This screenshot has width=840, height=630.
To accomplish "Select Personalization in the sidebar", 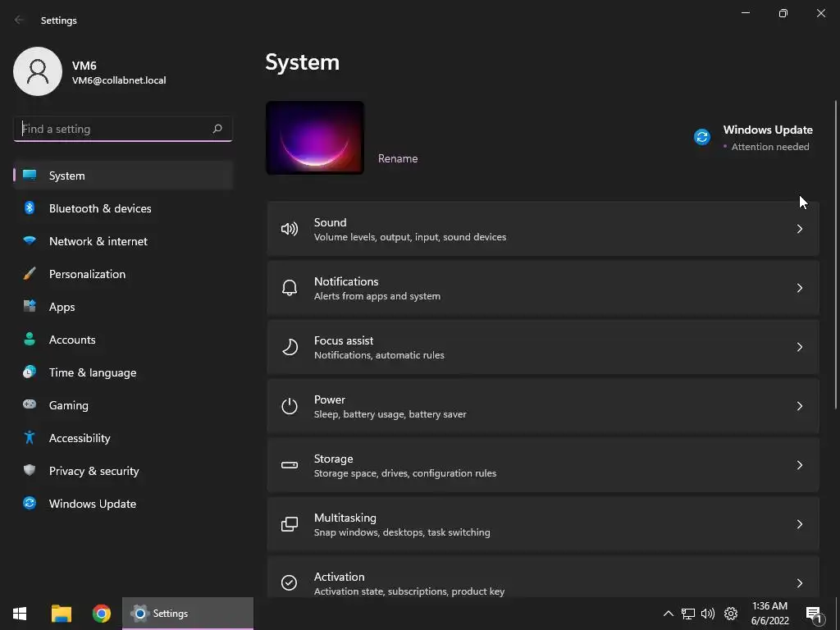I will coord(123,274).
